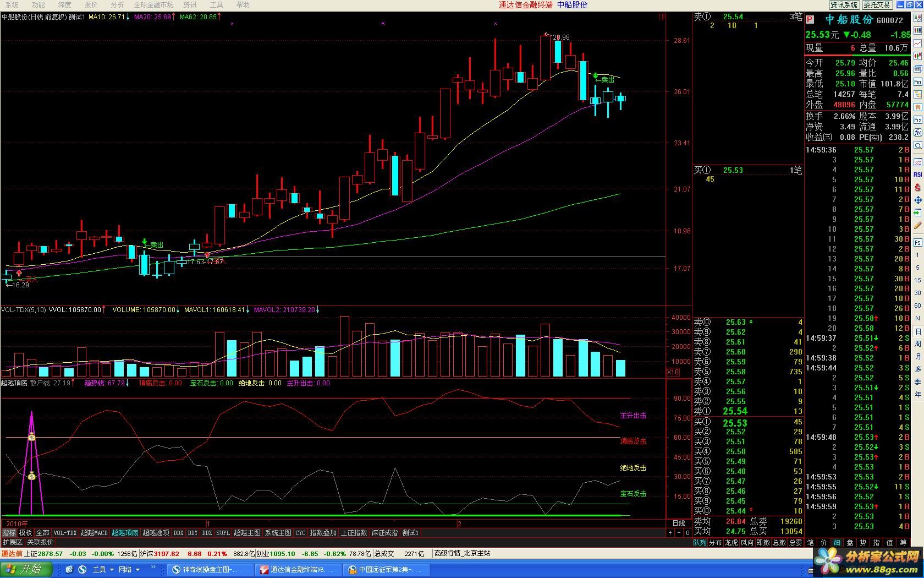Select the 筹 chip distribution tab
Screen dimensions: 924x578
pos(903,542)
